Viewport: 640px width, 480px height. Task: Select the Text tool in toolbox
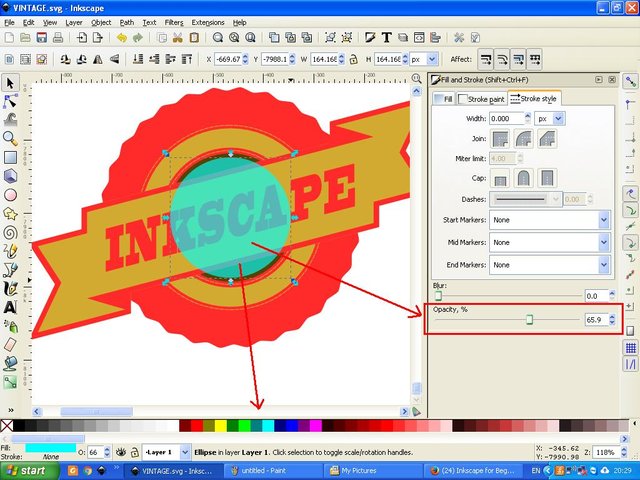[10, 307]
